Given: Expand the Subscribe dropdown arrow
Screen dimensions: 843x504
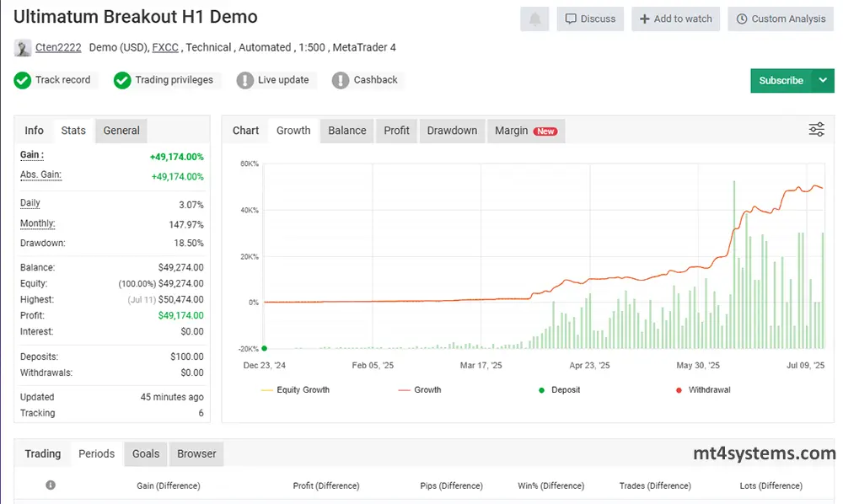Looking at the screenshot, I should click(x=823, y=80).
